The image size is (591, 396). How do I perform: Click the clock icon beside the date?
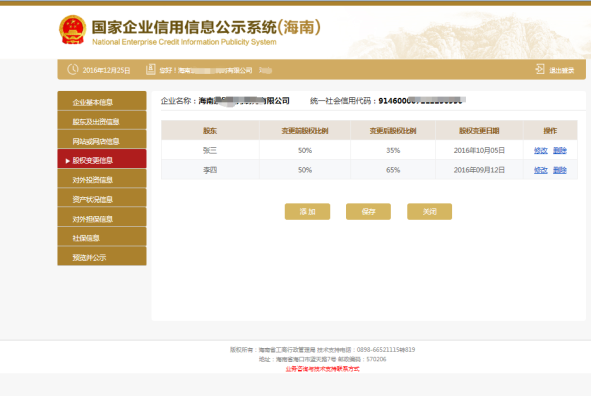[x=73, y=70]
